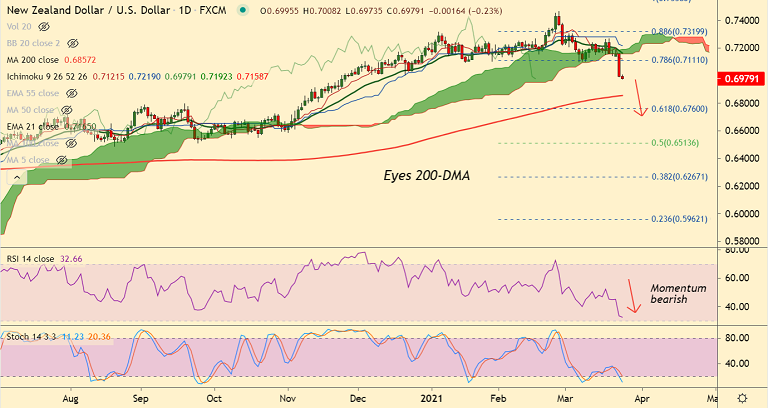Click the 0.72000 price scale label
This screenshot has width=768, height=408.
[742, 48]
